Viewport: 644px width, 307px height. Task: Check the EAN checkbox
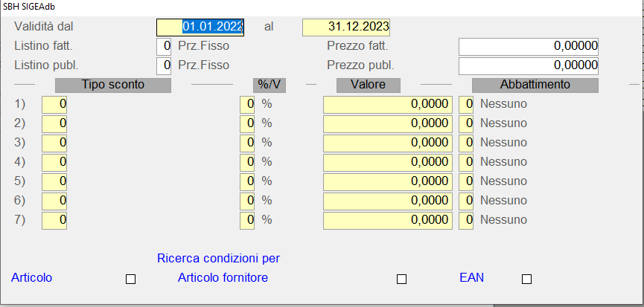coord(526,279)
